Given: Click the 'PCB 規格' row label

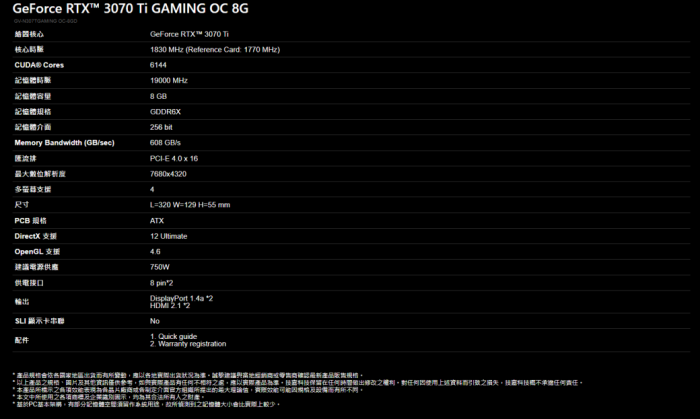Looking at the screenshot, I should 30,220.
